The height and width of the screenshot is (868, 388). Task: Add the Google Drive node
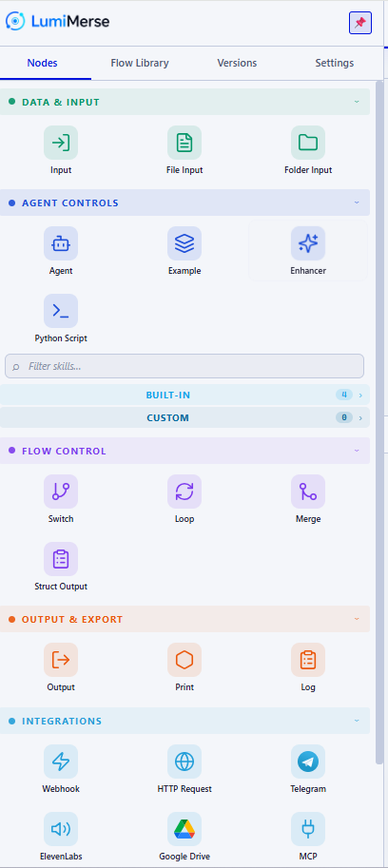coord(184,829)
